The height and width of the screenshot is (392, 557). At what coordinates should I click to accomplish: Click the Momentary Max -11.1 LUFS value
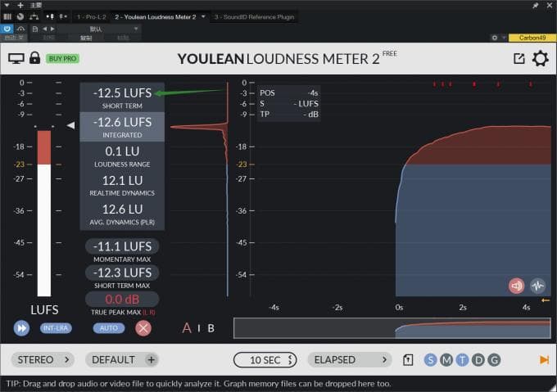click(122, 246)
